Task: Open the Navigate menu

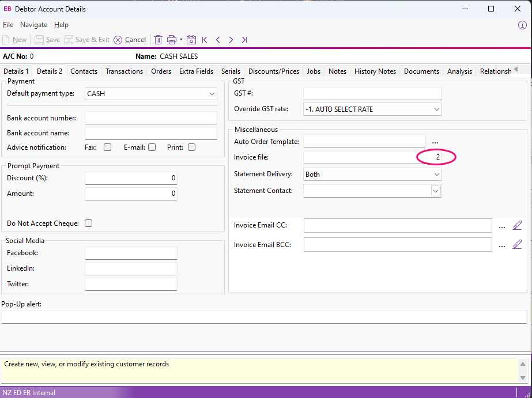Action: [x=33, y=25]
